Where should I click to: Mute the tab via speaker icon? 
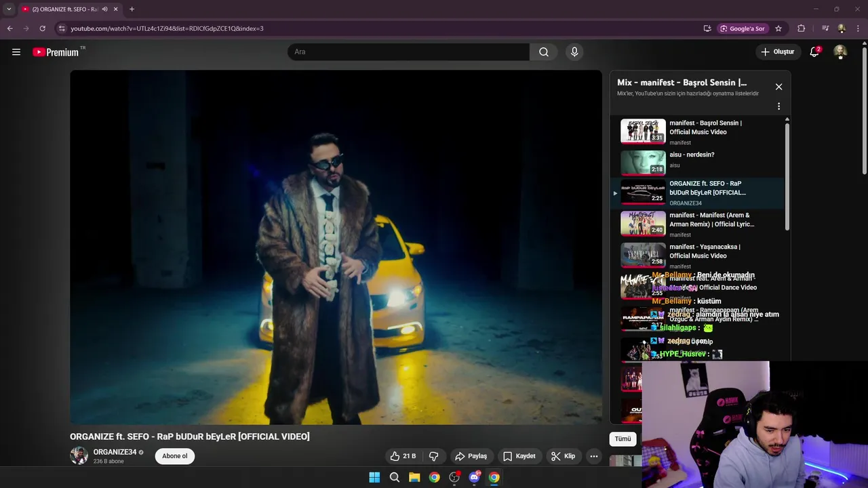click(104, 9)
